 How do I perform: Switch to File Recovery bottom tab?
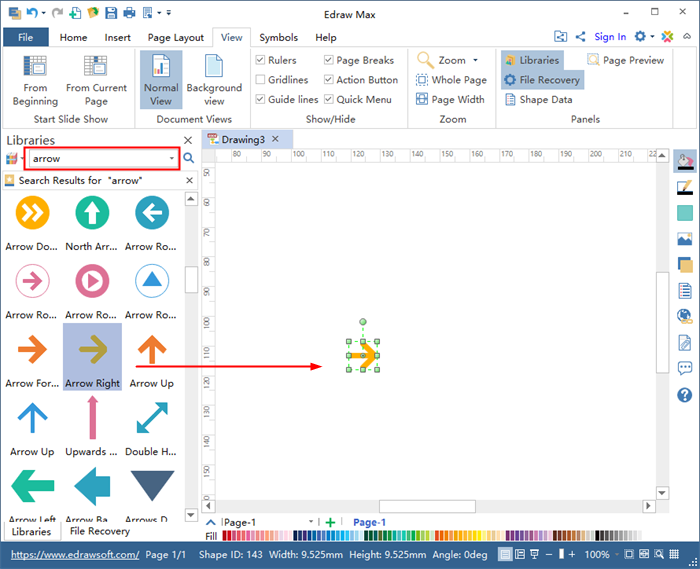[x=100, y=531]
